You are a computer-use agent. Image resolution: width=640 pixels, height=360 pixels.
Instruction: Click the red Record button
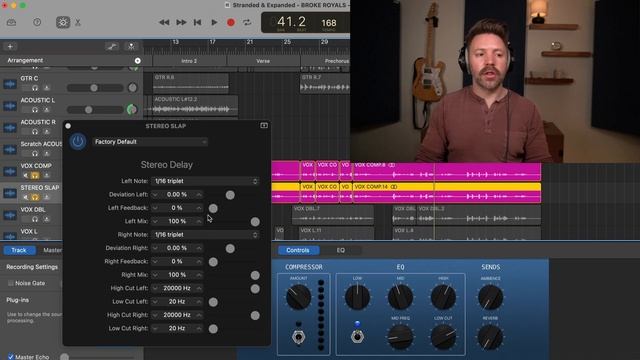pos(231,22)
